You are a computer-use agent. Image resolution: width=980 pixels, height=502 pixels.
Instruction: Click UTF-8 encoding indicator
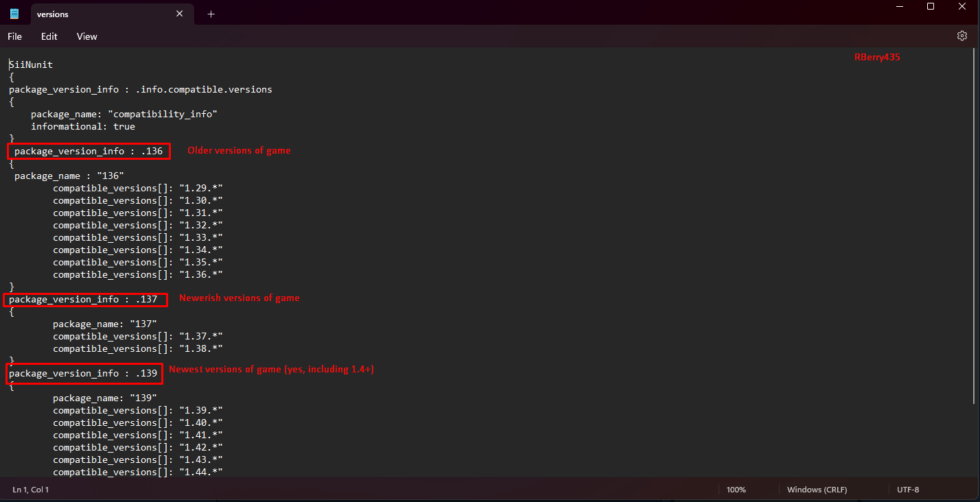pos(908,490)
